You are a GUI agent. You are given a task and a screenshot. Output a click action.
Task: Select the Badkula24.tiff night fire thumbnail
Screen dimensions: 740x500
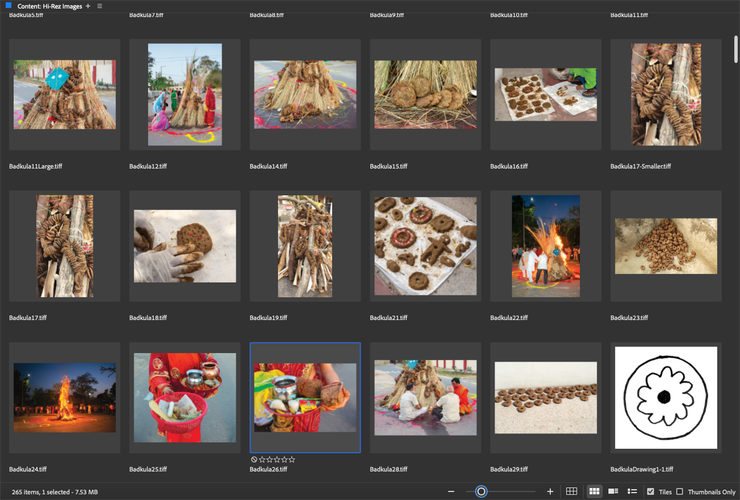coord(65,398)
